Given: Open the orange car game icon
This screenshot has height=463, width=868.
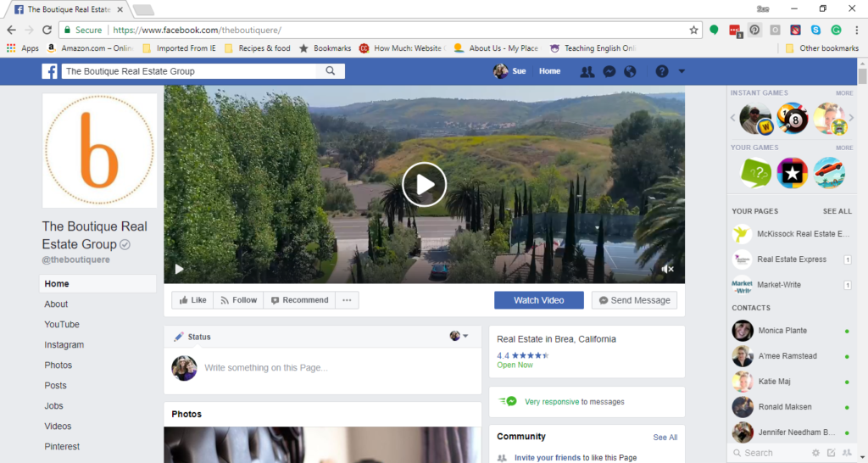Looking at the screenshot, I should [x=829, y=173].
